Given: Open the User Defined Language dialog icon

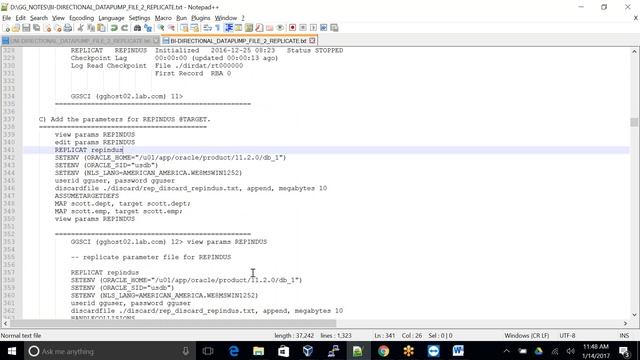Looking at the screenshot, I should 238,28.
